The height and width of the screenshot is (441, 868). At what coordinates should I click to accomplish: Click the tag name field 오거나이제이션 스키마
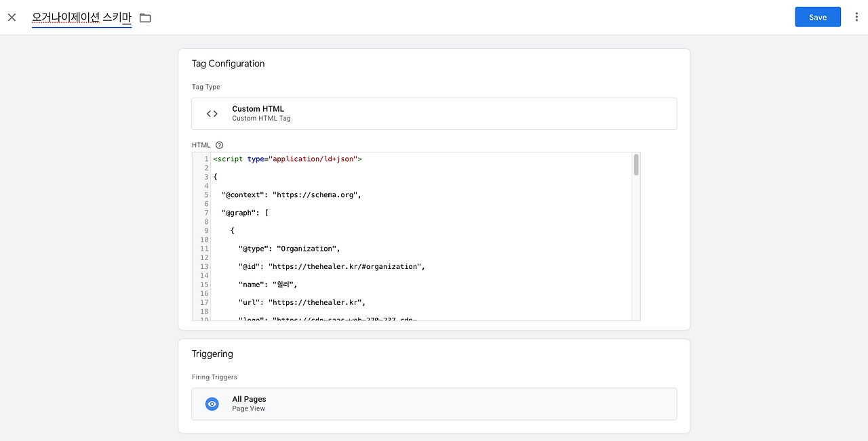click(81, 18)
